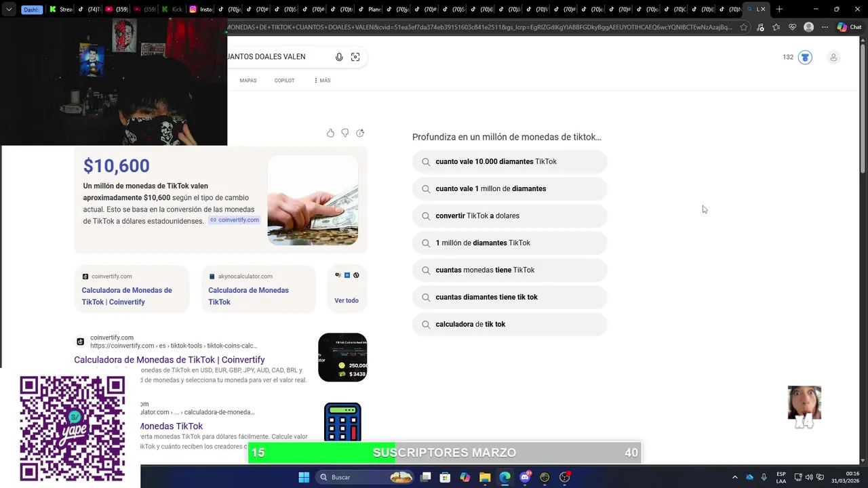868x488 pixels.
Task: Open the coinvertify.com source chip in answer
Action: tap(234, 220)
